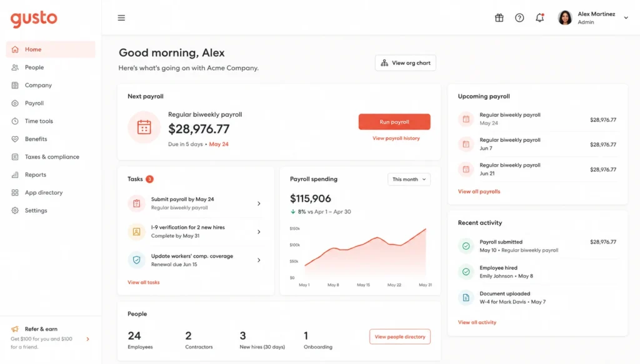Open Benefits in sidebar
The height and width of the screenshot is (364, 640).
click(51, 139)
